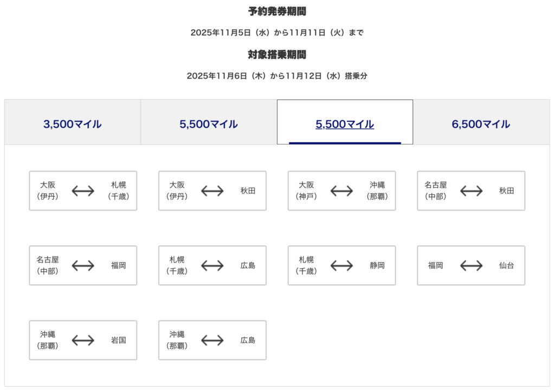Choose the 沖縄(那覇)–岩国 route button
The height and width of the screenshot is (392, 555).
tap(83, 341)
